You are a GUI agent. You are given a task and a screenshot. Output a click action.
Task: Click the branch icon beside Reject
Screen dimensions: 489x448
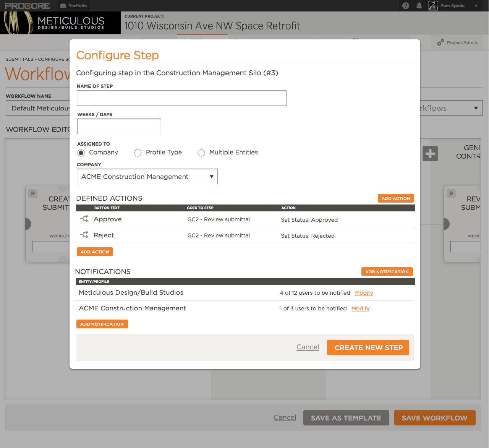click(84, 235)
